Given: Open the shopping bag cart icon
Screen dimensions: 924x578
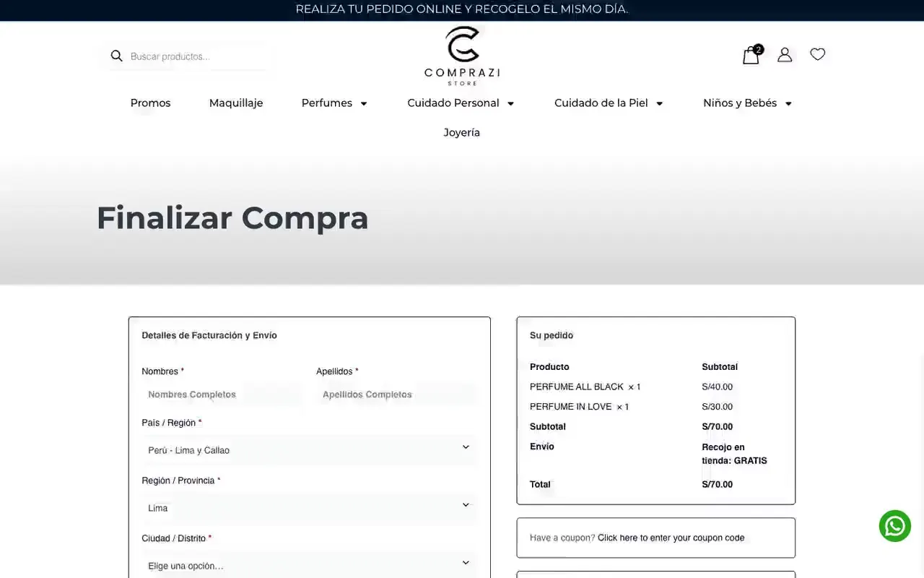Looking at the screenshot, I should (x=751, y=56).
